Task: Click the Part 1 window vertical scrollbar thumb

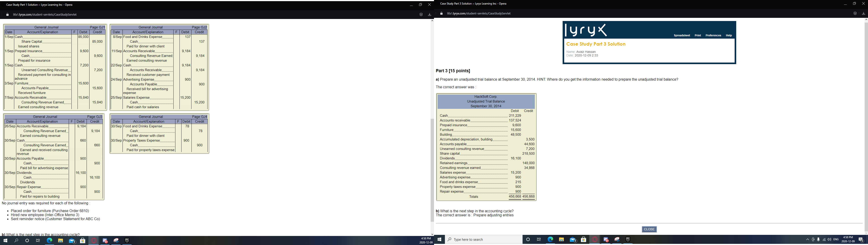Action: (x=432, y=170)
